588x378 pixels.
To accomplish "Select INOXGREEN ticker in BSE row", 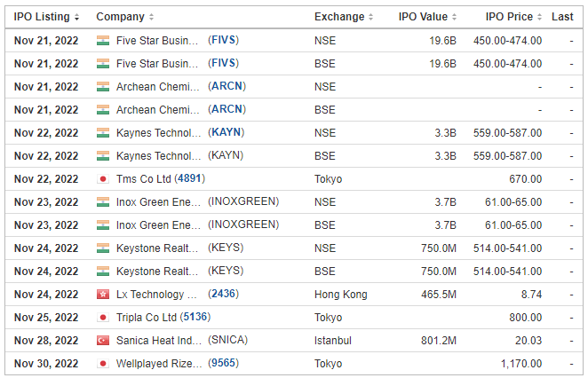I will click(x=243, y=224).
